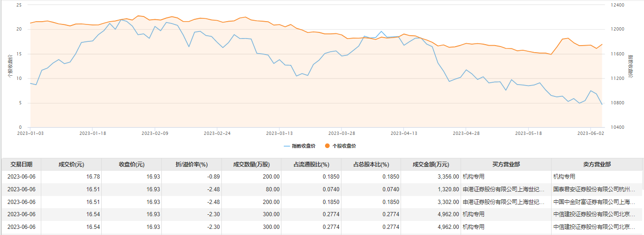Click the 买方营业部 column header

506,164
